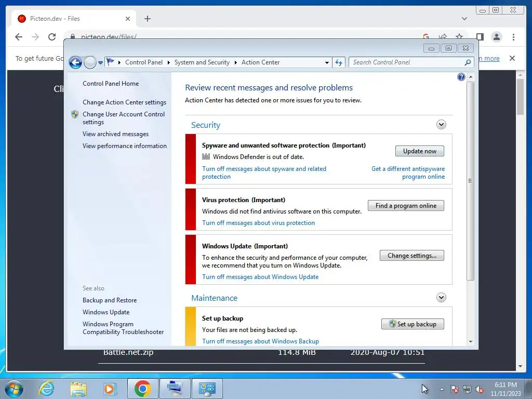
Task: Turn off messages about virus protection
Action: pos(258,223)
